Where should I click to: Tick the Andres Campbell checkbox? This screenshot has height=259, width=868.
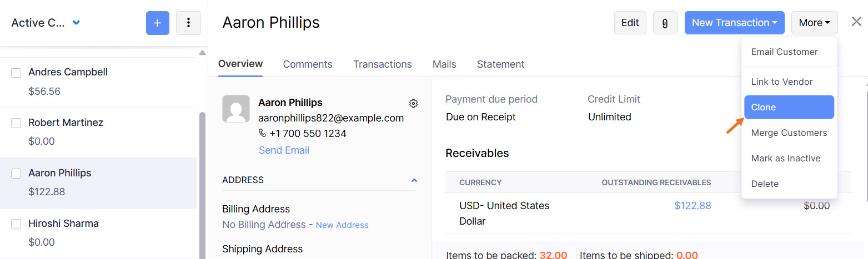tap(16, 73)
